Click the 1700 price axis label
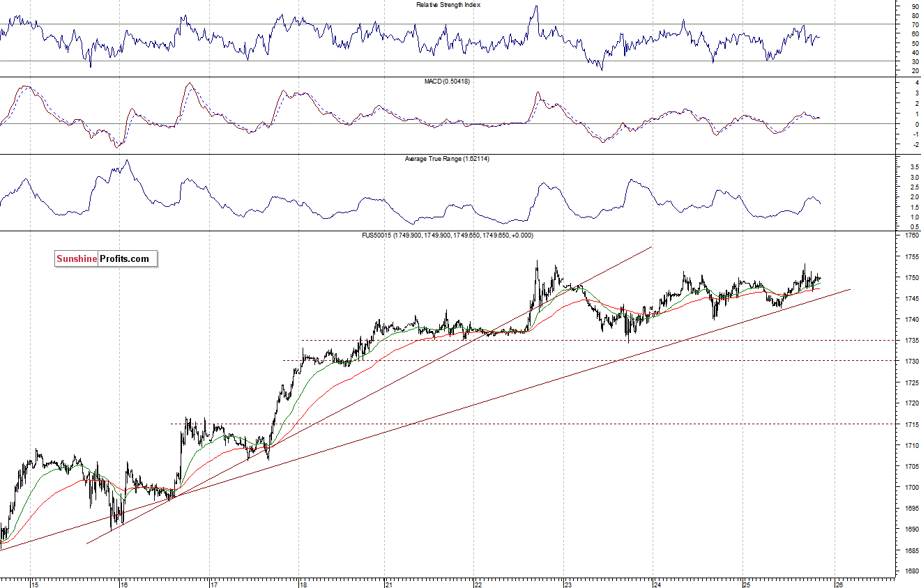 coord(911,486)
